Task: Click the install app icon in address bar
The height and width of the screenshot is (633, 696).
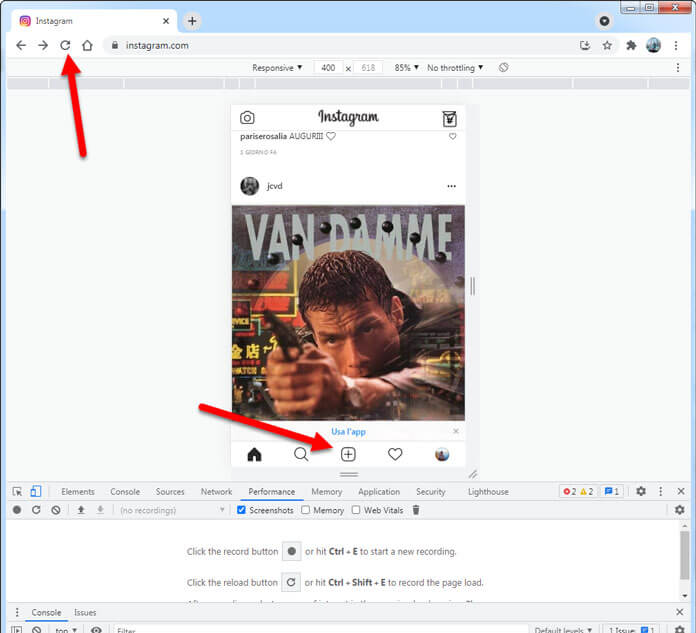Action: point(585,45)
